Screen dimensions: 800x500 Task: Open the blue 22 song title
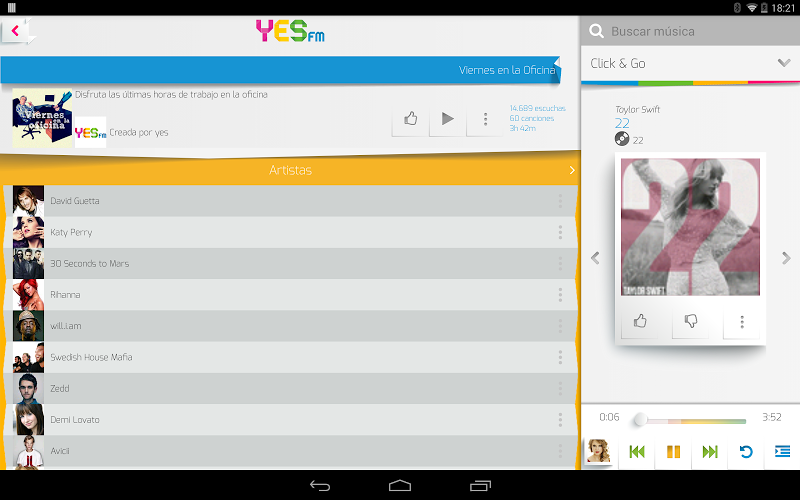(622, 123)
